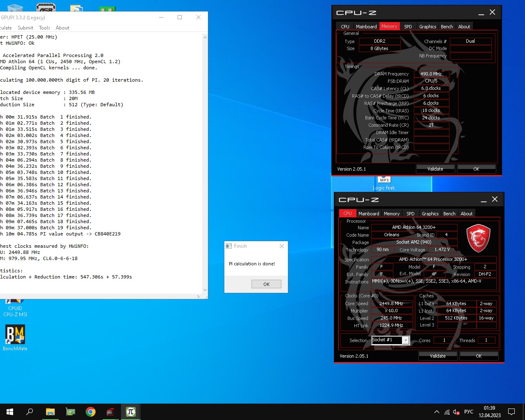Click OK in upper CPU-Z window
Viewport: 525px width, 420px height.
[476, 169]
